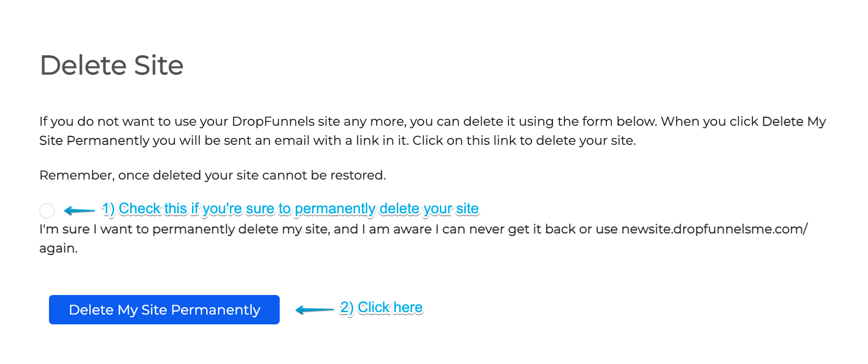
Task: Select the 'Delete Site' page heading
Action: (x=112, y=65)
